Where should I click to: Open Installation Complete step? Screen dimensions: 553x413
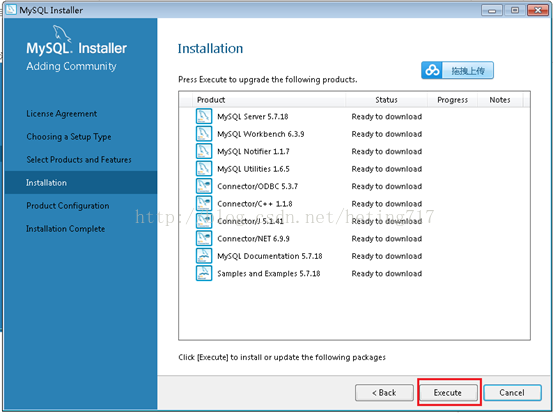coord(66,229)
